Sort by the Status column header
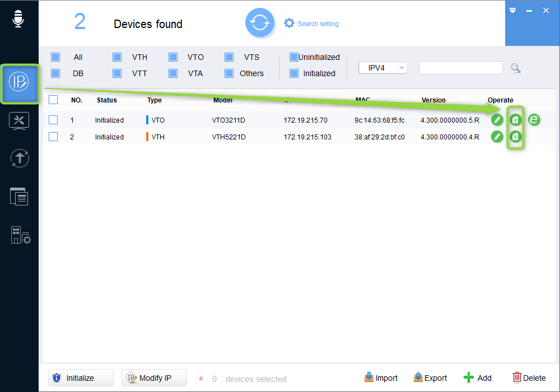This screenshot has width=560, height=392. click(x=107, y=100)
